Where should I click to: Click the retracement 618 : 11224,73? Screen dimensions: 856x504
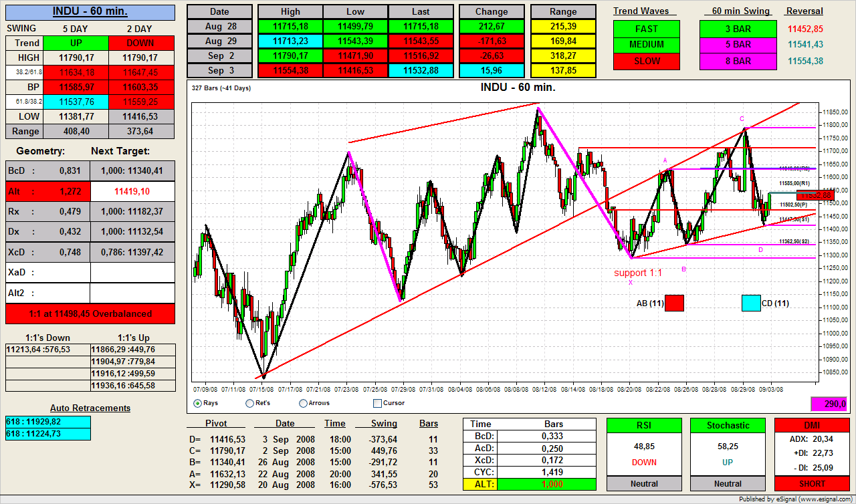coord(47,434)
